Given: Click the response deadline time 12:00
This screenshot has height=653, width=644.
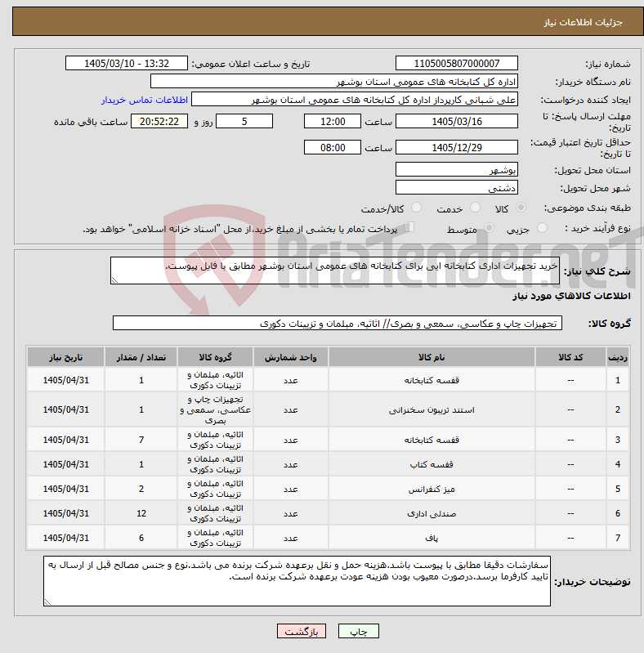Looking at the screenshot, I should [x=333, y=121].
